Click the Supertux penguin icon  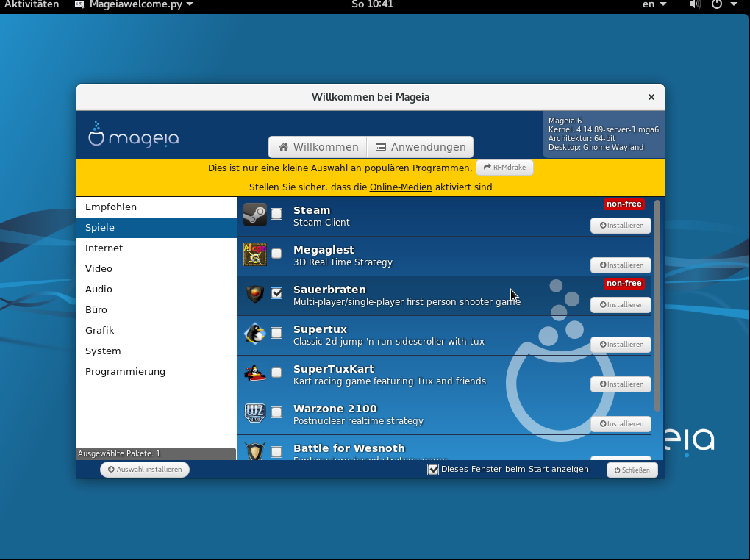pyautogui.click(x=255, y=334)
